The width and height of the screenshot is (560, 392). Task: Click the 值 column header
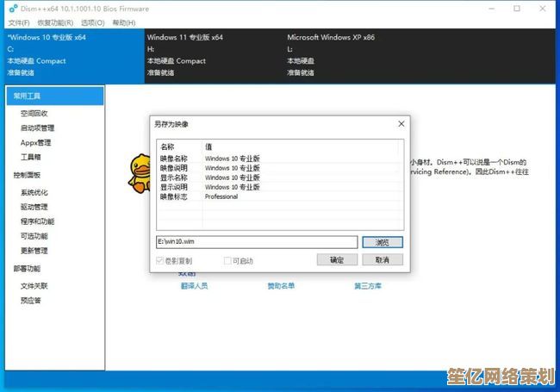[x=300, y=146]
